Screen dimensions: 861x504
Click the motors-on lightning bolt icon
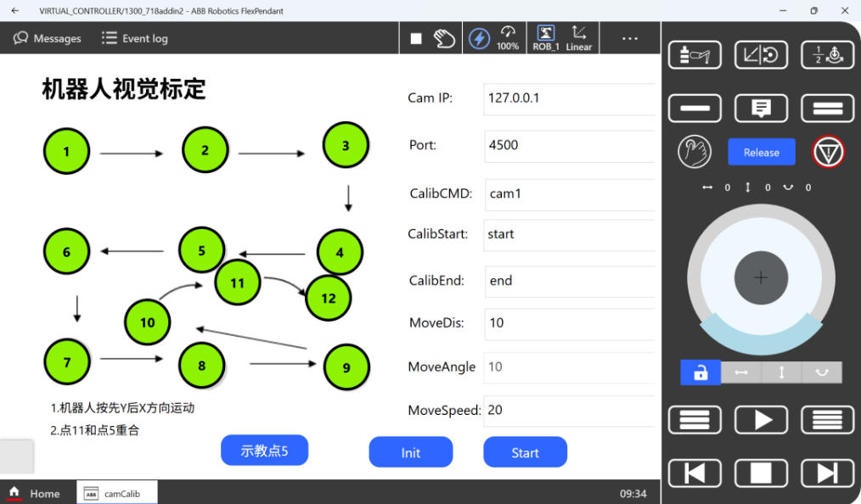click(480, 38)
